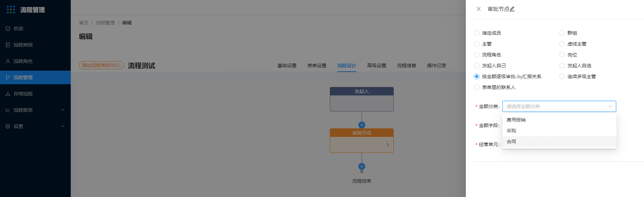
Task: Click the 编辑 breadcrumb text
Action: [127, 23]
